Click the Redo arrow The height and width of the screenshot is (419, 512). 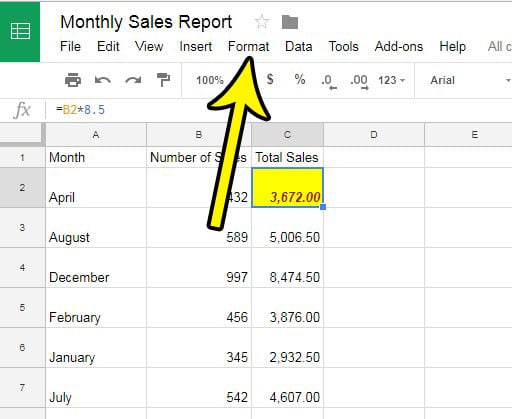pos(133,80)
